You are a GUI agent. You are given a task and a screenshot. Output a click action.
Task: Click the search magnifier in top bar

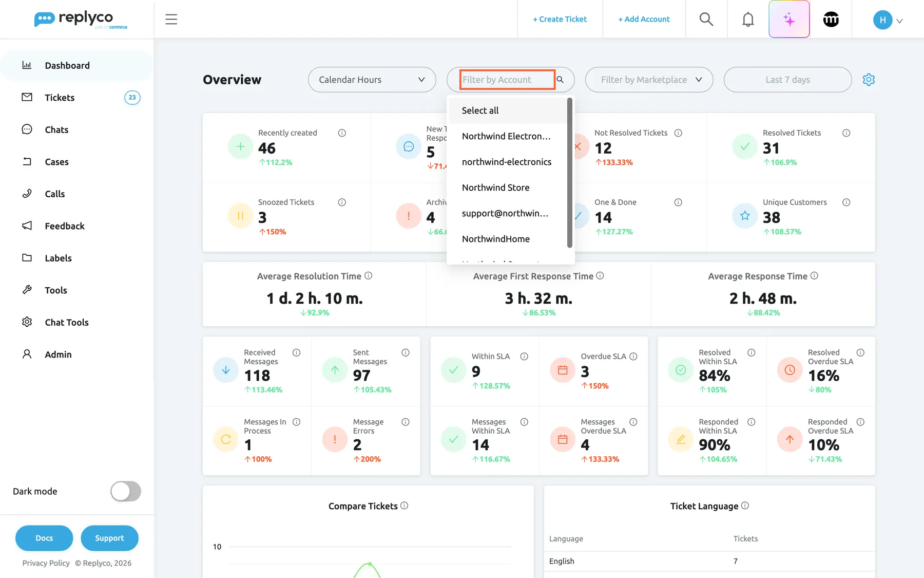click(706, 20)
